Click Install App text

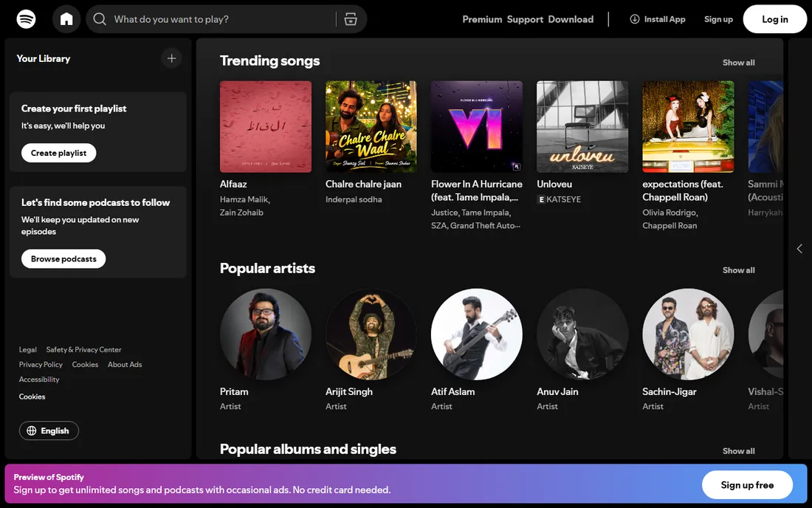664,19
